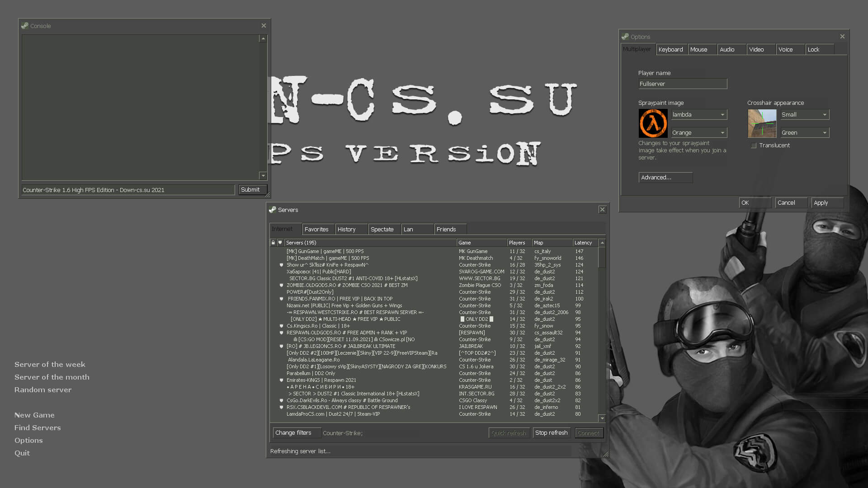
Task: Click the server list scroll down arrow
Action: [x=602, y=418]
